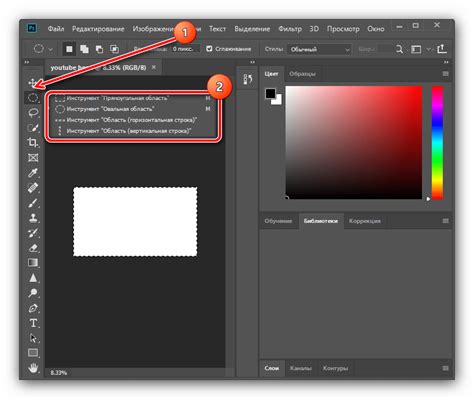Image resolution: width=474 pixels, height=399 pixels.
Task: Choose Инструмент "Прямоугольная область" from flyout
Action: coord(133,98)
